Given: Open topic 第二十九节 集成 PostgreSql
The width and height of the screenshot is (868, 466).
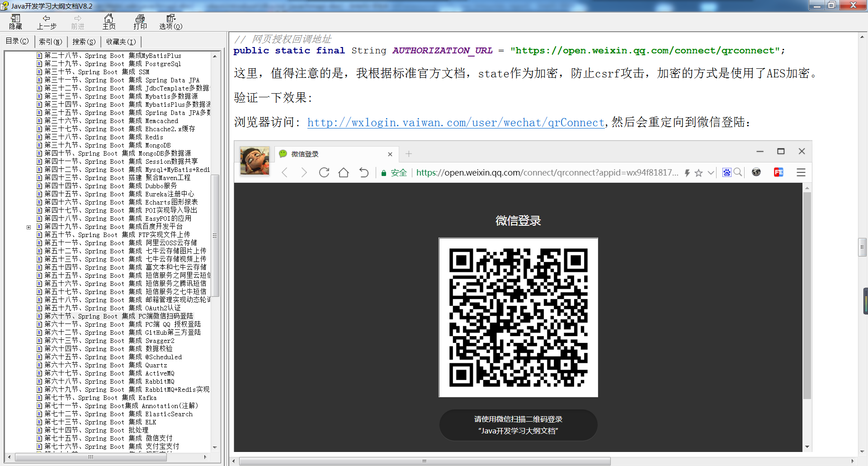Looking at the screenshot, I should [x=113, y=64].
